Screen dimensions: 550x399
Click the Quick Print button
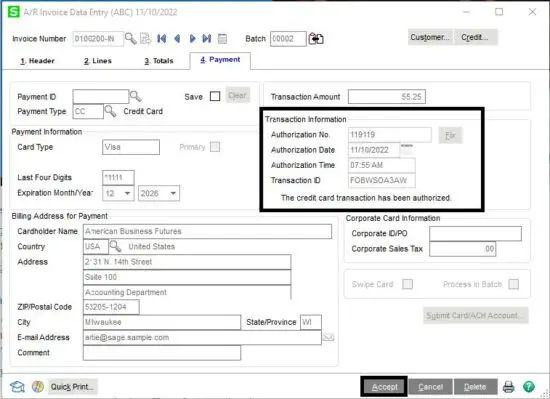[72, 387]
